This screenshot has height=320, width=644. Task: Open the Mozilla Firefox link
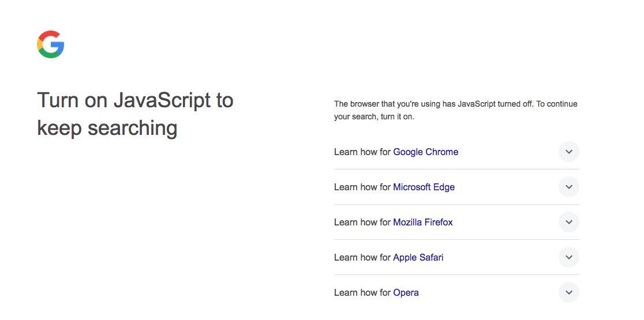point(423,223)
